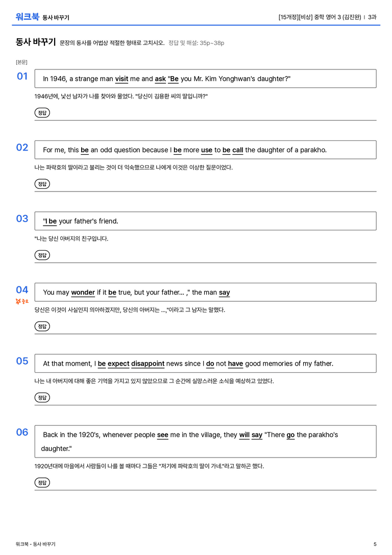
Task: Click underlined word wonder in question 04
Action: 83,293
